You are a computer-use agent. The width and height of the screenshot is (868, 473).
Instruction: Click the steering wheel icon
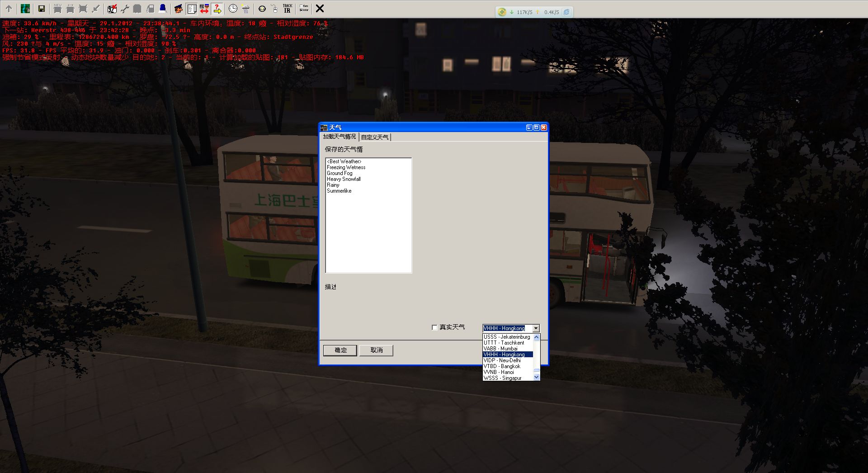tap(262, 9)
